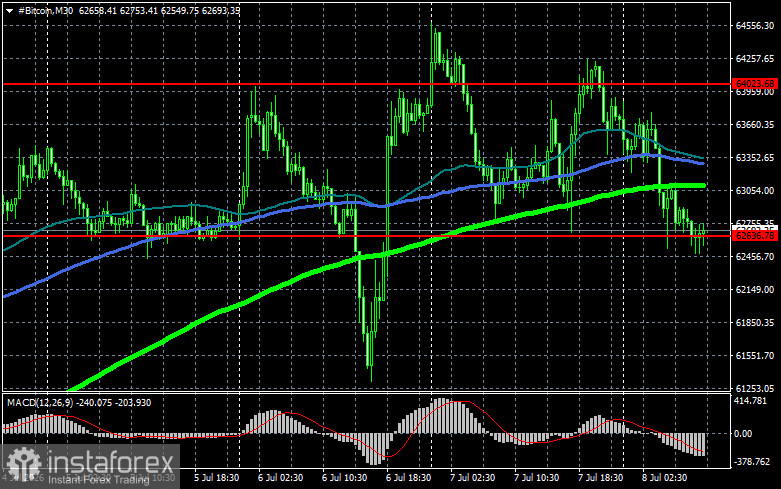Click the instaforex gear logo icon

[23, 465]
